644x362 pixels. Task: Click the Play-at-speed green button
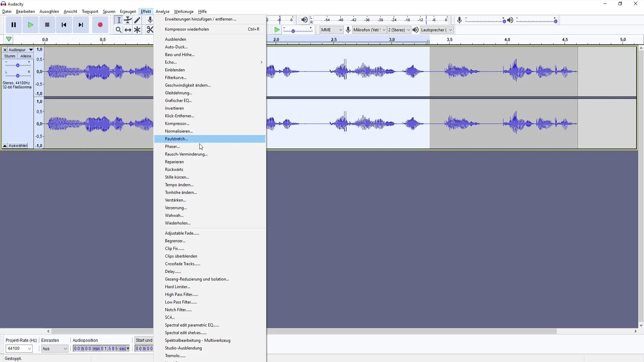click(277, 30)
